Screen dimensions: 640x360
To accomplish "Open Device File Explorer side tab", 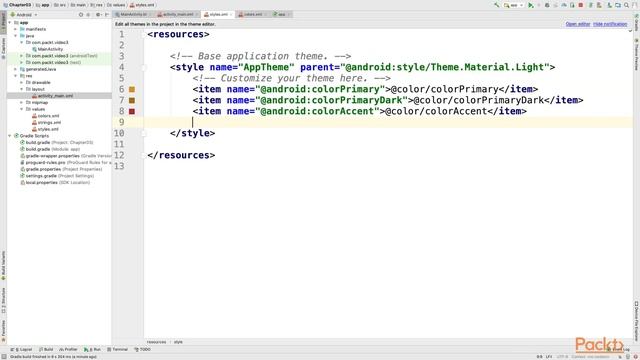I will click(636, 321).
